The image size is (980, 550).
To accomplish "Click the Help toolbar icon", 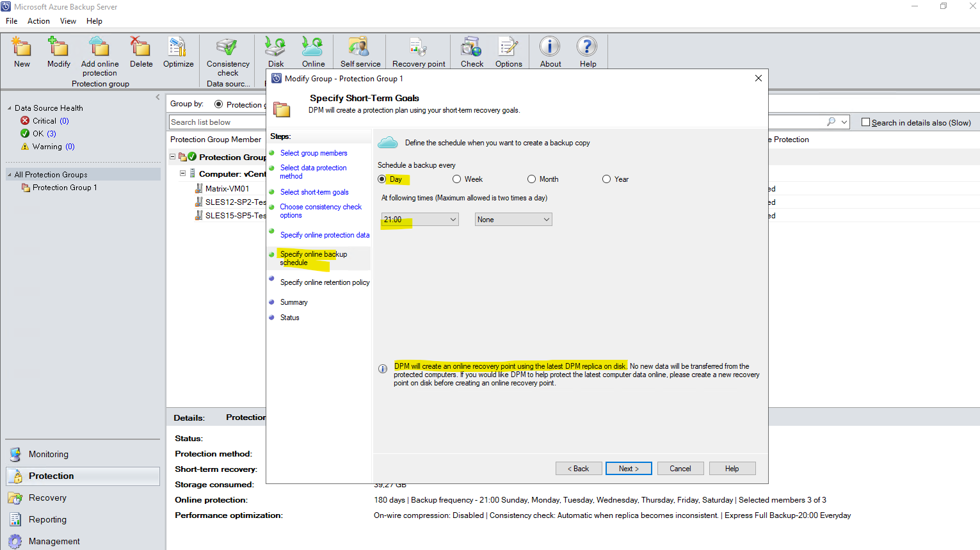I will click(587, 47).
